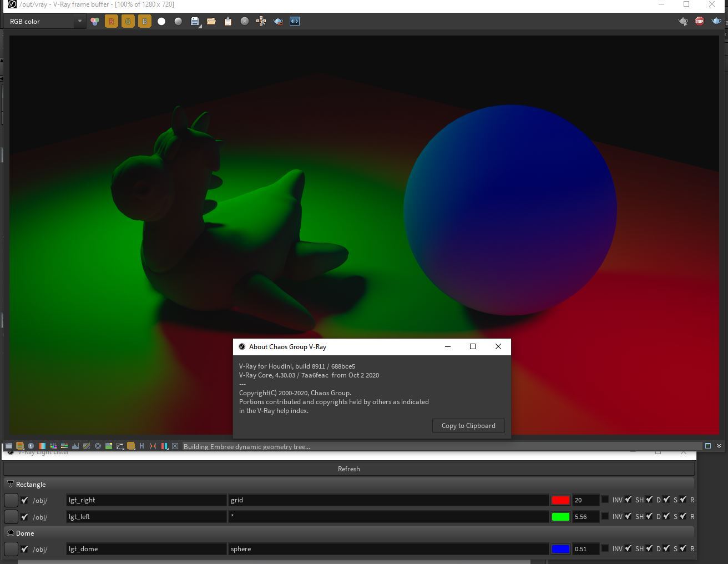This screenshot has height=564, width=728.
Task: Toggle enabled checkbox for lgt_right
Action: [24, 500]
